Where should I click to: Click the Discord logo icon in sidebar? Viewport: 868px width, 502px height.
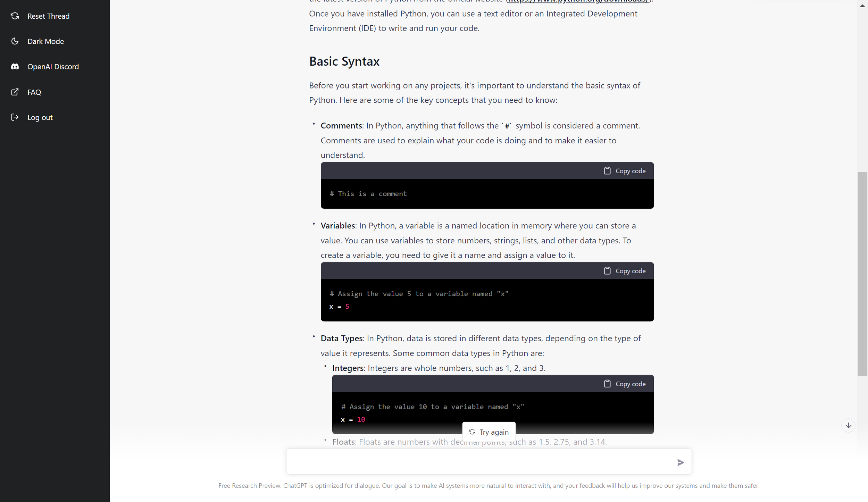pyautogui.click(x=15, y=67)
